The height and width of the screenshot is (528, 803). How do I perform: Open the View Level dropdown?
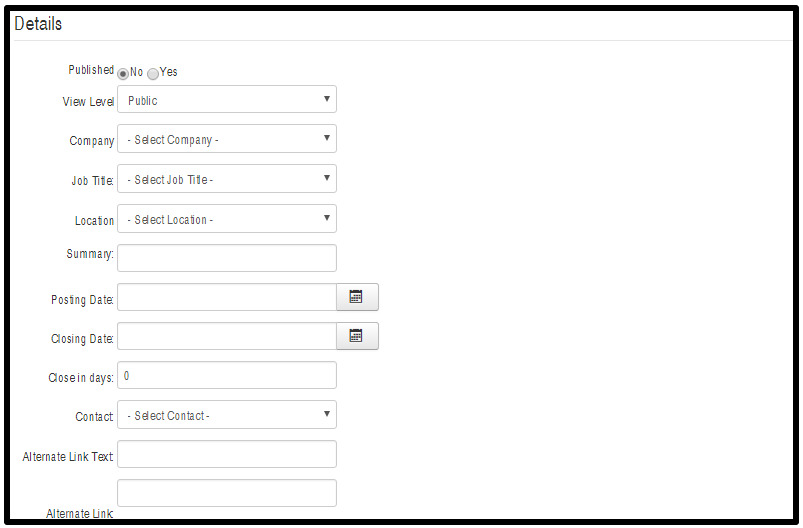tap(227, 99)
